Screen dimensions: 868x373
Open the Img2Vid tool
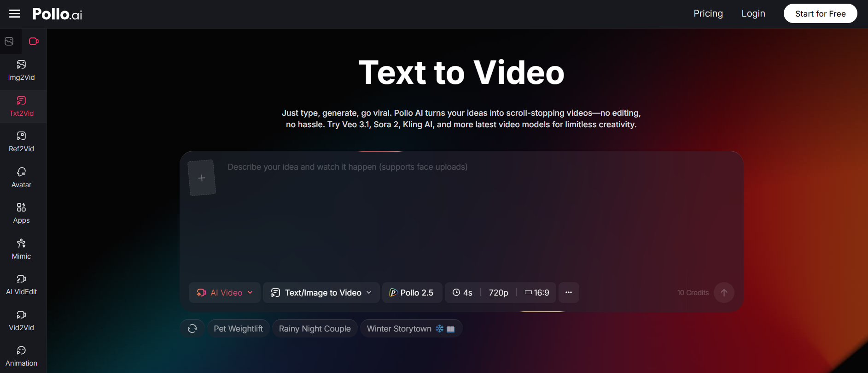click(x=22, y=70)
